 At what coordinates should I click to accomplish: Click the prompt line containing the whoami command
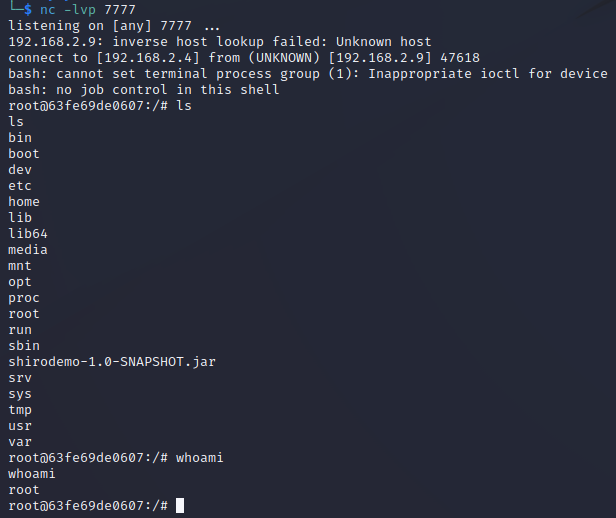point(116,457)
